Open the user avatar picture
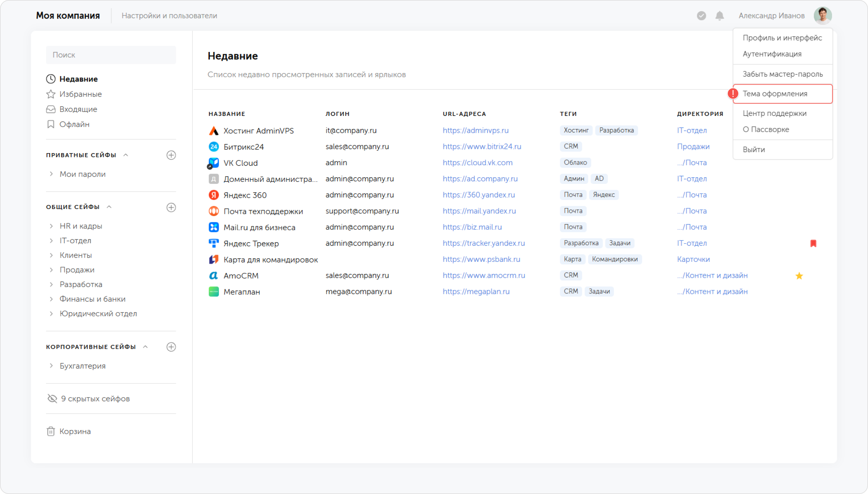Screen dimensions: 868x494 point(823,16)
